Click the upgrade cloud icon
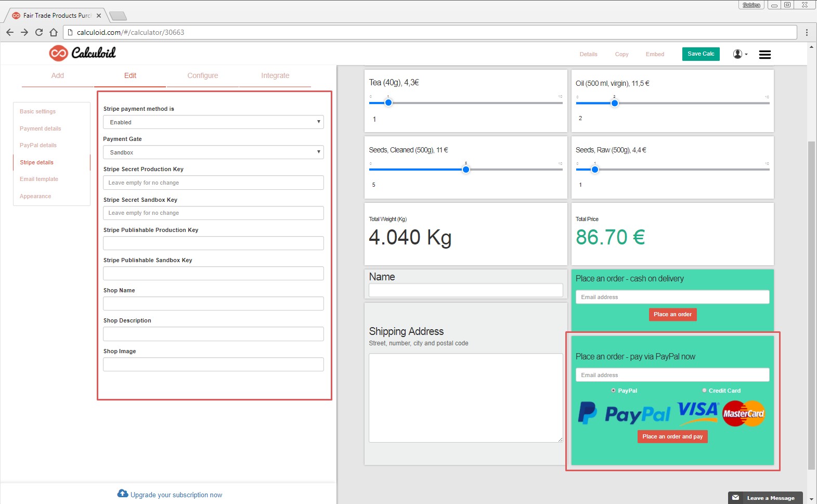This screenshot has height=504, width=817. point(123,494)
